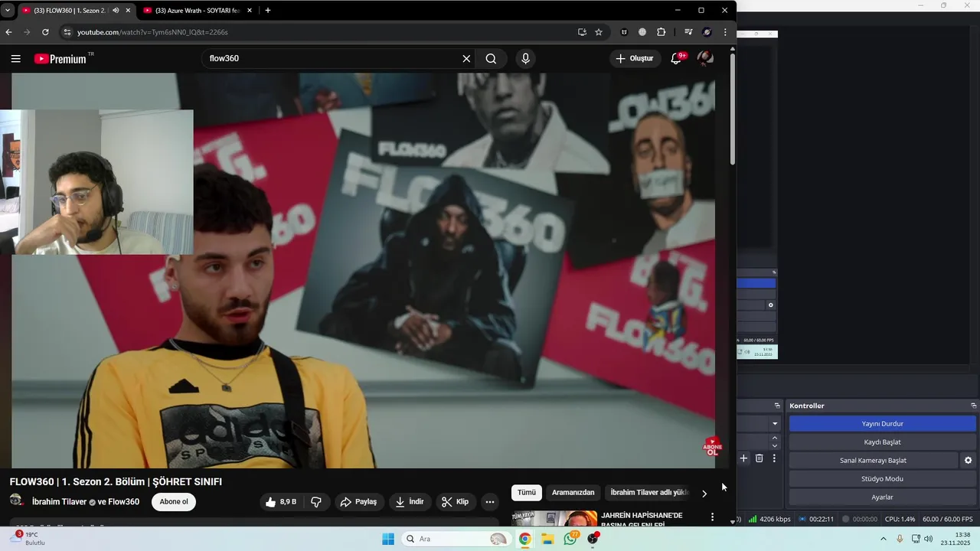The height and width of the screenshot is (551, 980).
Task: Open OBS virtual camera settings gear
Action: (x=968, y=461)
